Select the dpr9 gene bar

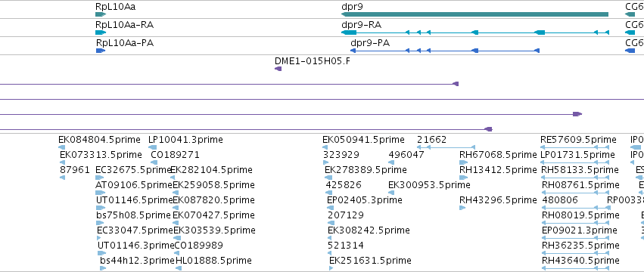474,14
